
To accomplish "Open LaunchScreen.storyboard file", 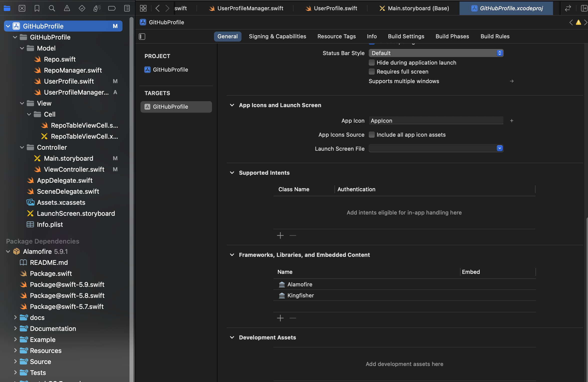I will [x=76, y=214].
